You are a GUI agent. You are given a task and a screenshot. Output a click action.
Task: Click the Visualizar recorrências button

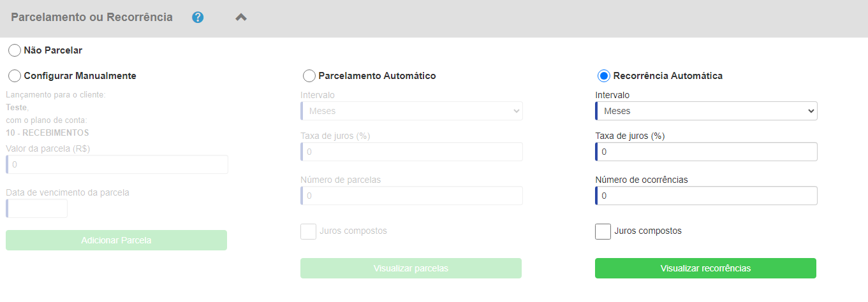(705, 268)
